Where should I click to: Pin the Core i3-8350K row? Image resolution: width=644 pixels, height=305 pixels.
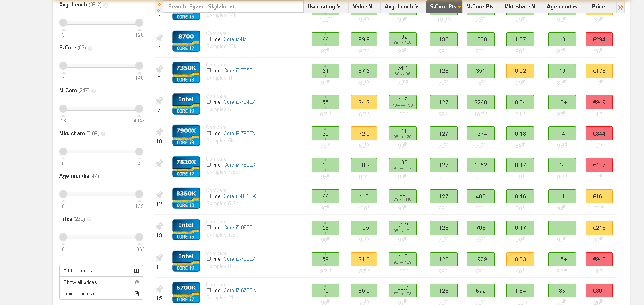[x=159, y=194]
